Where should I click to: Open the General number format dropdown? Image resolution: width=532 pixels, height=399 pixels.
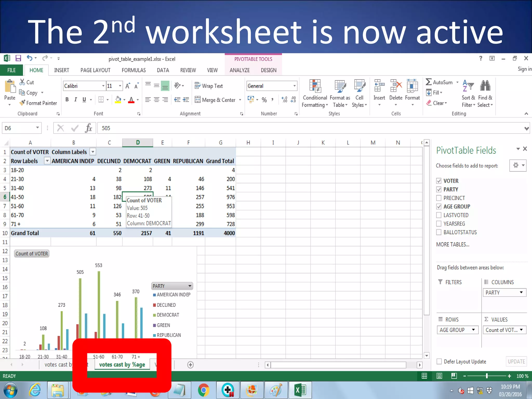coord(295,86)
